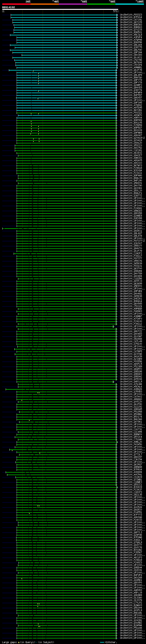Viewport: 146px width, 644px height.
Task: Click the cyan ~100% legend color bar
Action: (130, 4)
